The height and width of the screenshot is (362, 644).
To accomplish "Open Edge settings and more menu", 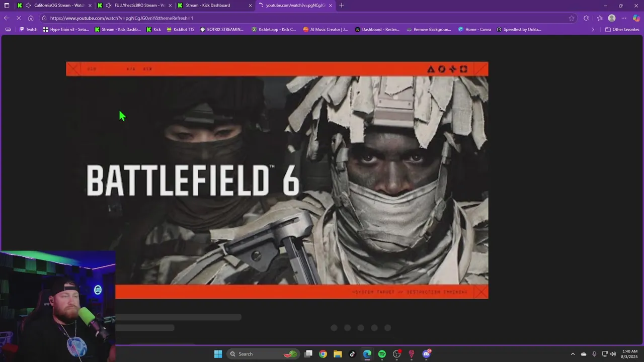I will (x=624, y=18).
